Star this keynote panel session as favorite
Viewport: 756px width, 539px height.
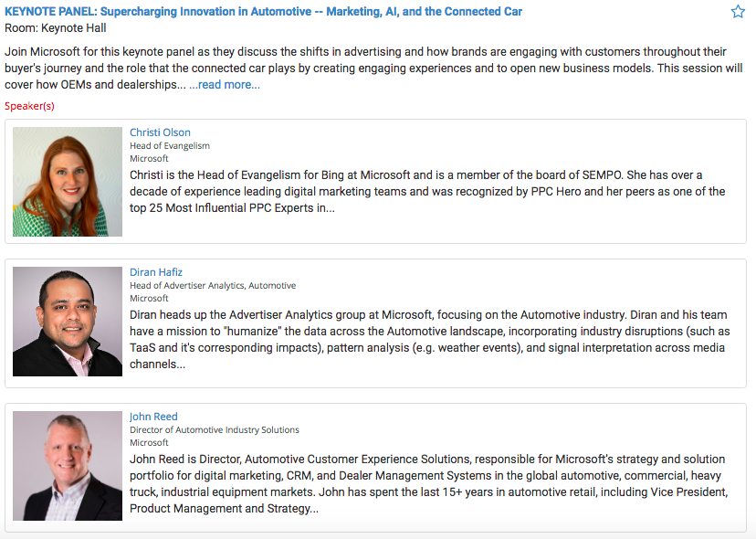738,12
